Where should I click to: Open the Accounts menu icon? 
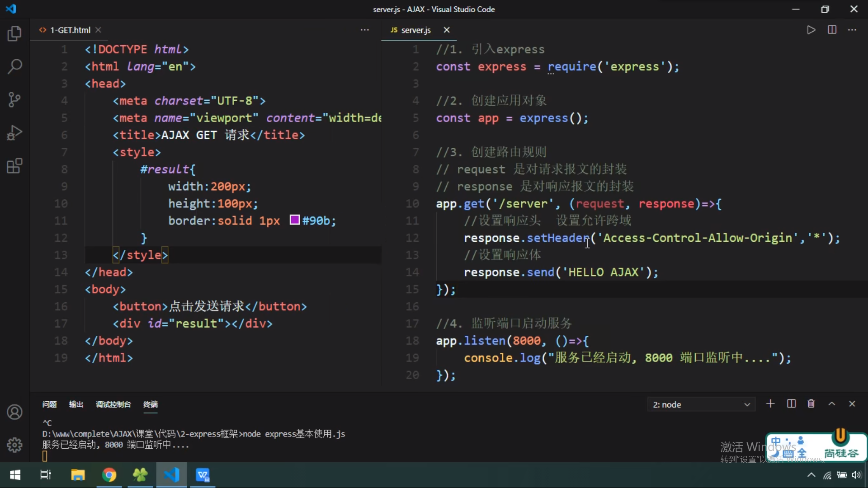[14, 412]
